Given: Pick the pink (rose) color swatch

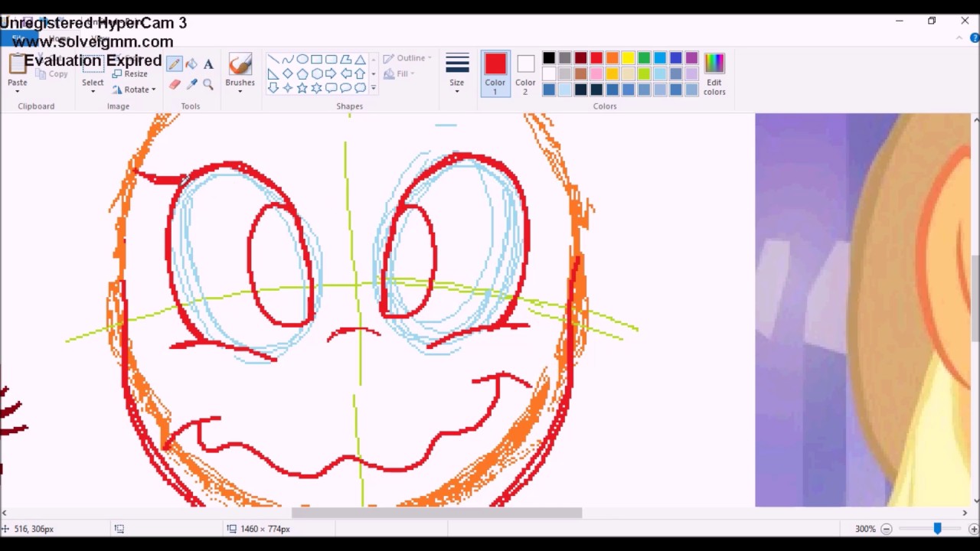Looking at the screenshot, I should coord(596,73).
